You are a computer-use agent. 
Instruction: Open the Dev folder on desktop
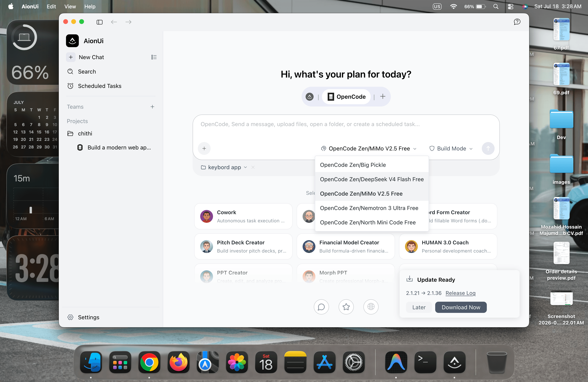click(561, 125)
